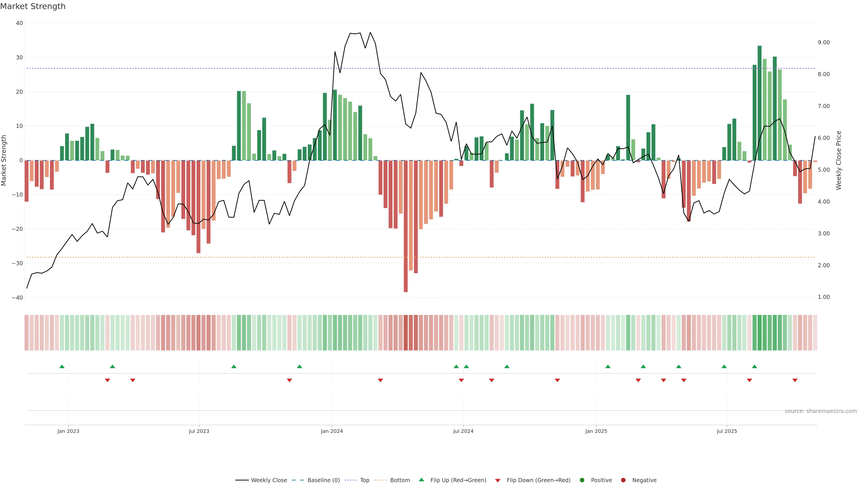Image resolution: width=868 pixels, height=488 pixels.
Task: Click the leftmost green flip-up triangle marker
Action: point(62,366)
